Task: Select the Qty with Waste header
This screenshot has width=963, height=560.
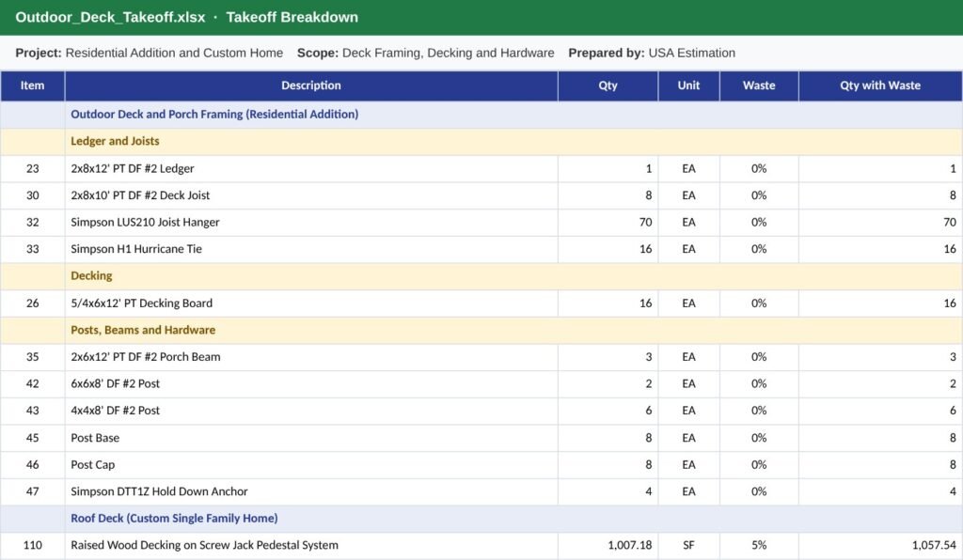Action: (x=880, y=86)
